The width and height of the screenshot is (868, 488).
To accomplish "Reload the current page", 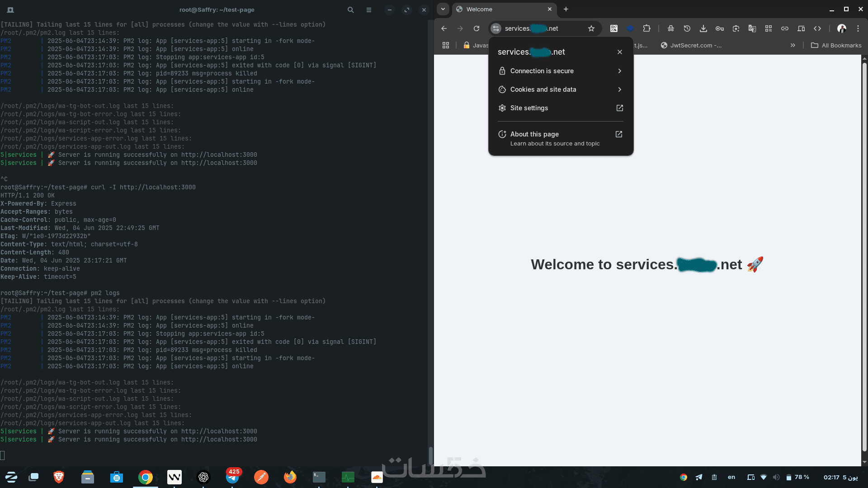I will (x=476, y=28).
